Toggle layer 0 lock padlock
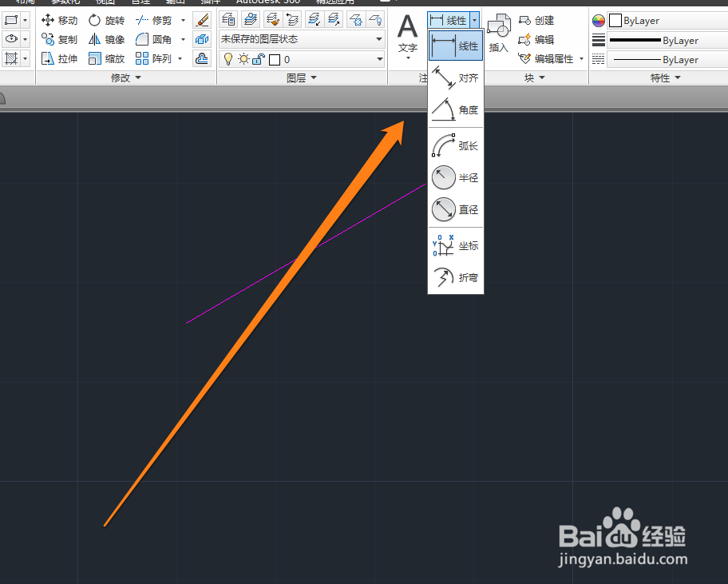 (259, 59)
